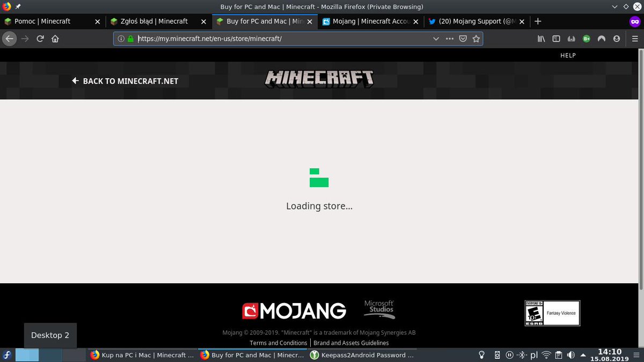The height and width of the screenshot is (362, 644).
Task: Toggle the sidebar view icon
Action: [x=557, y=39]
